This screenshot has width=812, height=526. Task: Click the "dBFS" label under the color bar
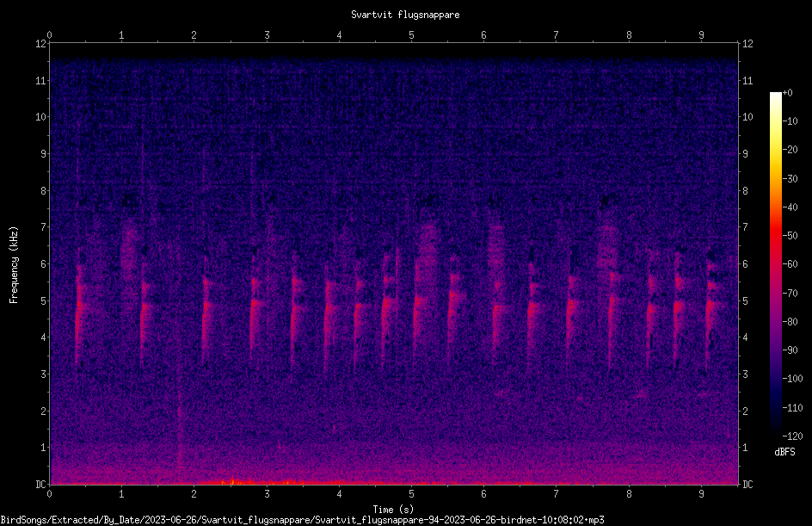coord(784,452)
